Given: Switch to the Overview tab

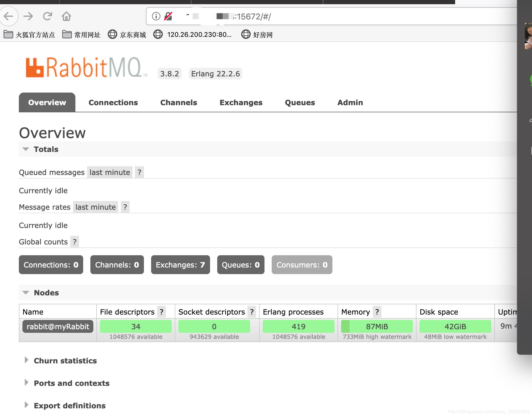Looking at the screenshot, I should [47, 102].
